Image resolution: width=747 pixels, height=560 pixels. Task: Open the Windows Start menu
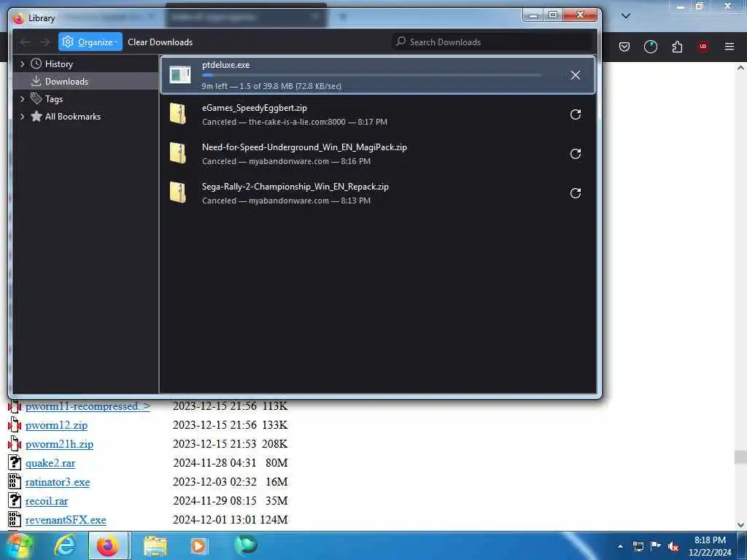19,545
